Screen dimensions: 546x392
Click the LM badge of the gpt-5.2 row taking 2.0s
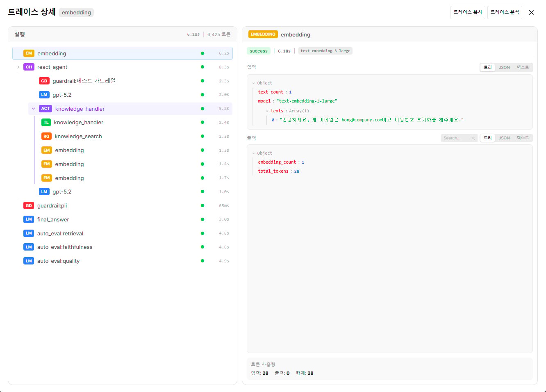(44, 95)
